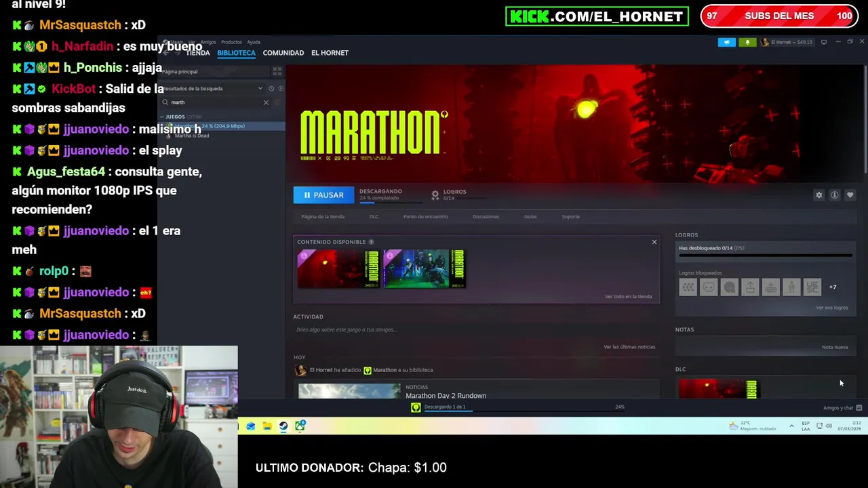Open 'Punto de encuentro' link

tap(426, 217)
